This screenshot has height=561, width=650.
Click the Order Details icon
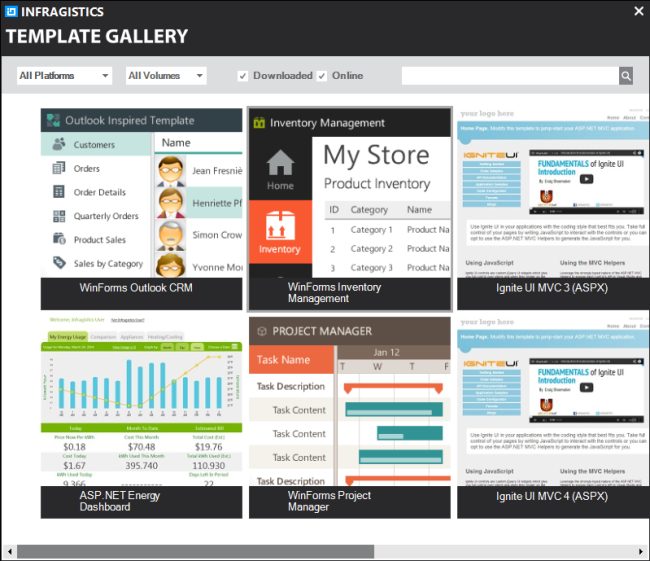click(59, 192)
